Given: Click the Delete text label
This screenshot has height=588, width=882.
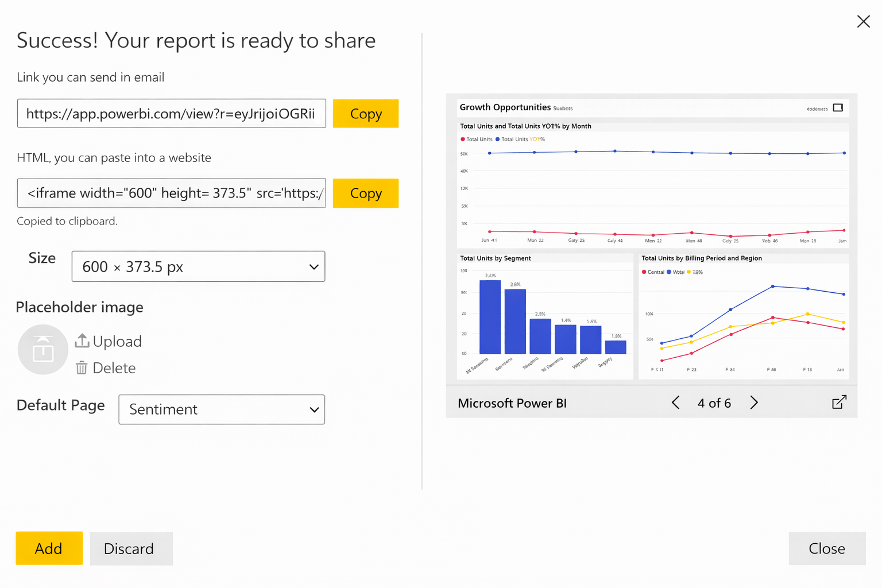Looking at the screenshot, I should click(x=114, y=368).
